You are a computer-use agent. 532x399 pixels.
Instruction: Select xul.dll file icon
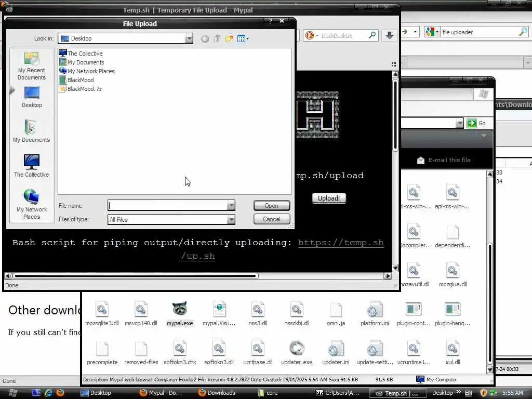point(453,353)
